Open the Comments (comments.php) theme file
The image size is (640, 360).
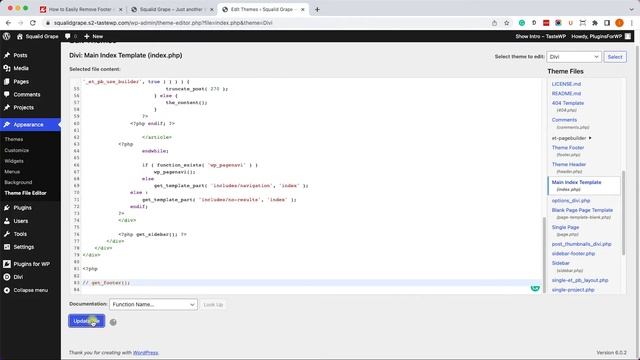click(564, 120)
